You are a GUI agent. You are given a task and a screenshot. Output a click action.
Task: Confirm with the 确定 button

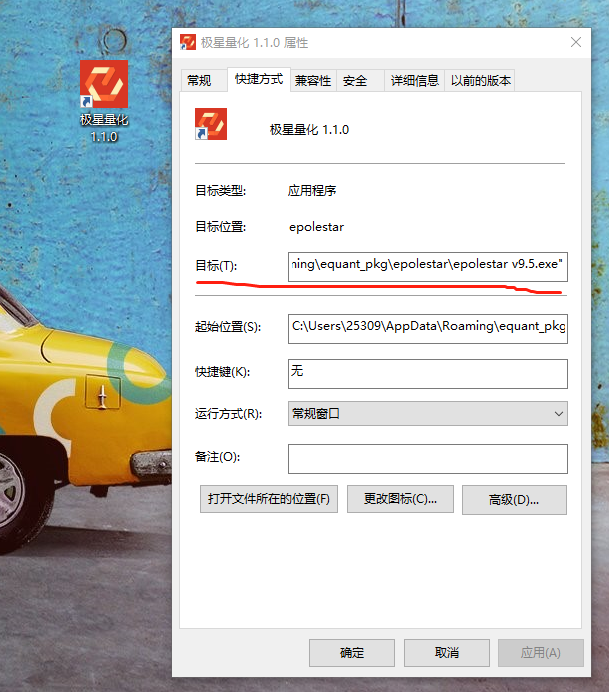(352, 653)
